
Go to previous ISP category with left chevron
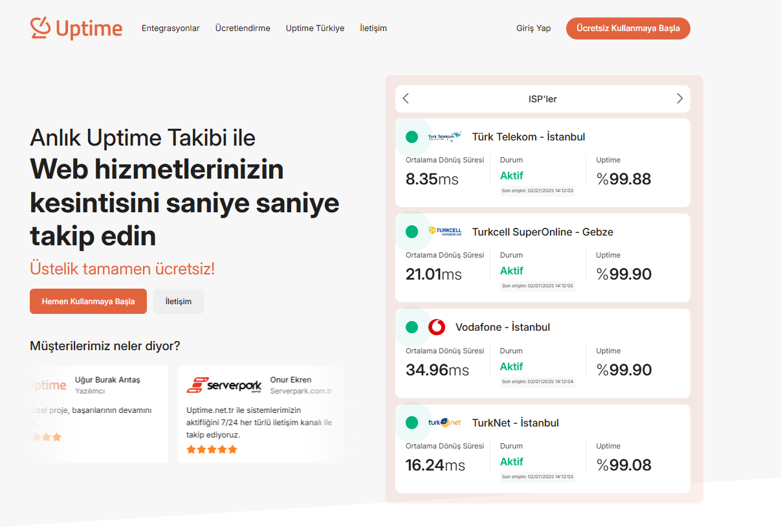(x=406, y=98)
